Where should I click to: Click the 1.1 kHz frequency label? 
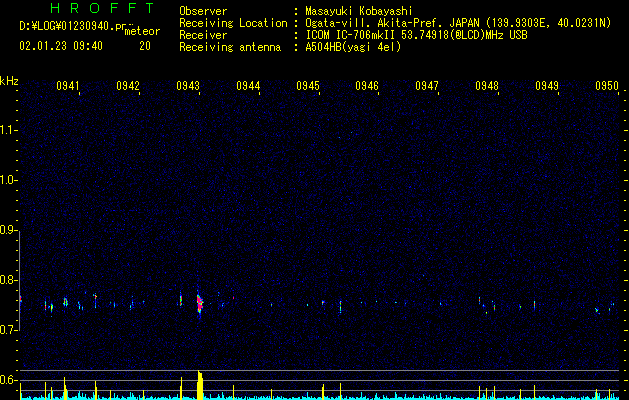coord(9,130)
